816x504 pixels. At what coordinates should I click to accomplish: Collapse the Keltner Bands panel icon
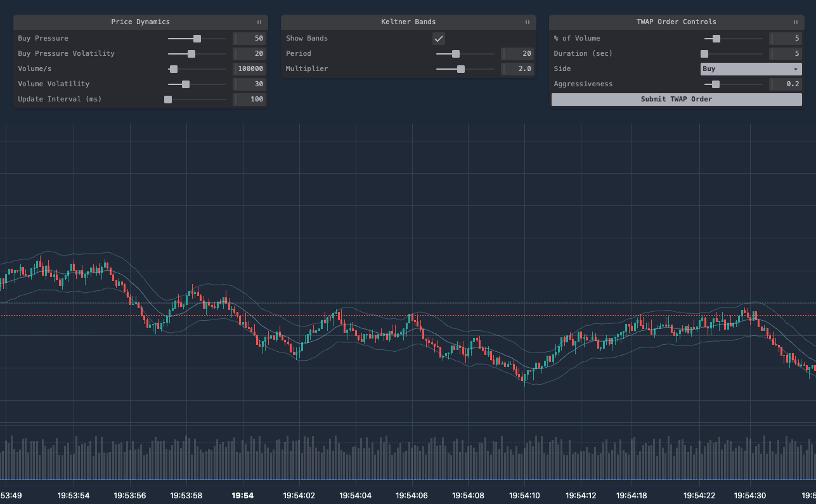(528, 22)
